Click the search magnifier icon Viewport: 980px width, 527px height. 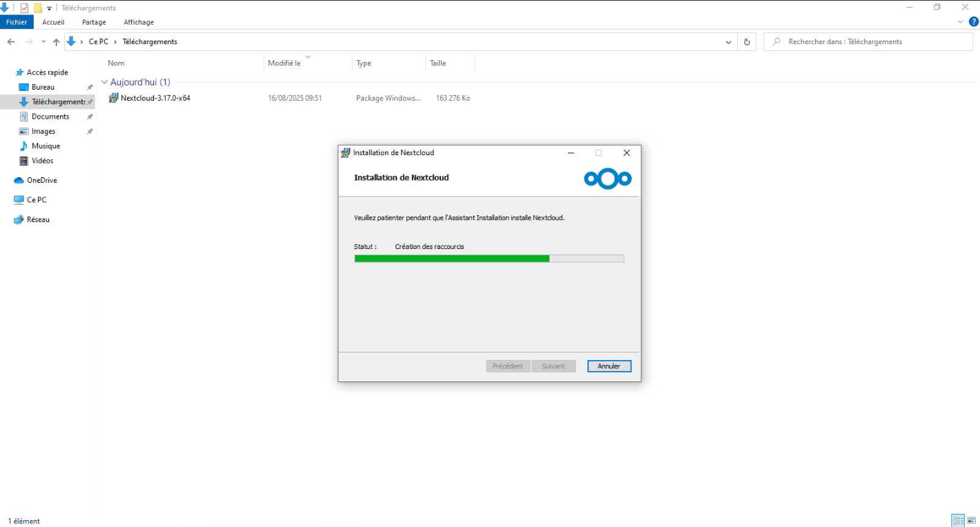pos(777,42)
